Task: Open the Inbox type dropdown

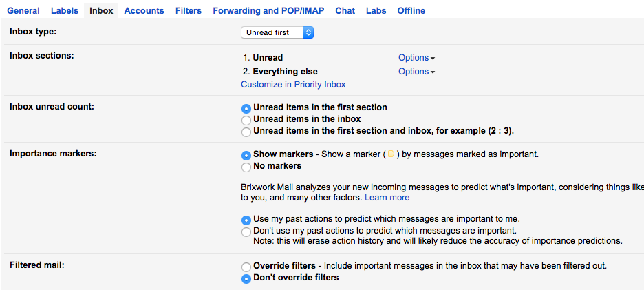Action: pos(277,32)
